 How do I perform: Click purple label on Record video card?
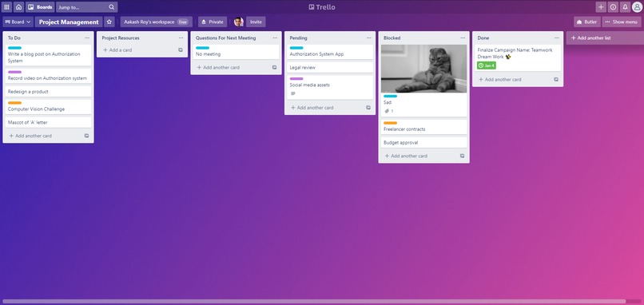pos(14,72)
